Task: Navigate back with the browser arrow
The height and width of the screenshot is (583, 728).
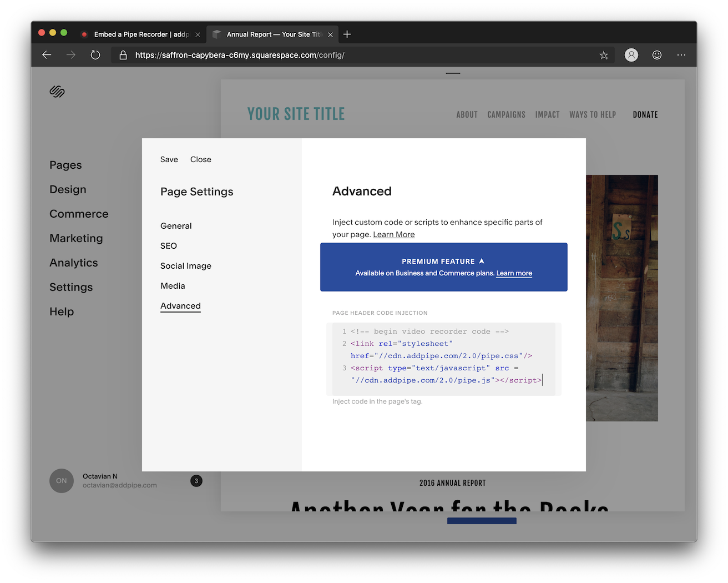Action: click(x=47, y=55)
